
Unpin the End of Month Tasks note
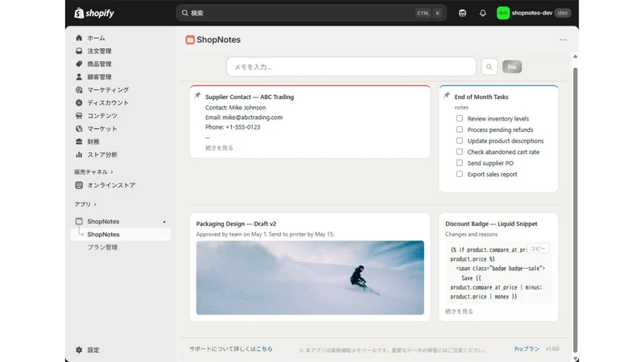447,95
